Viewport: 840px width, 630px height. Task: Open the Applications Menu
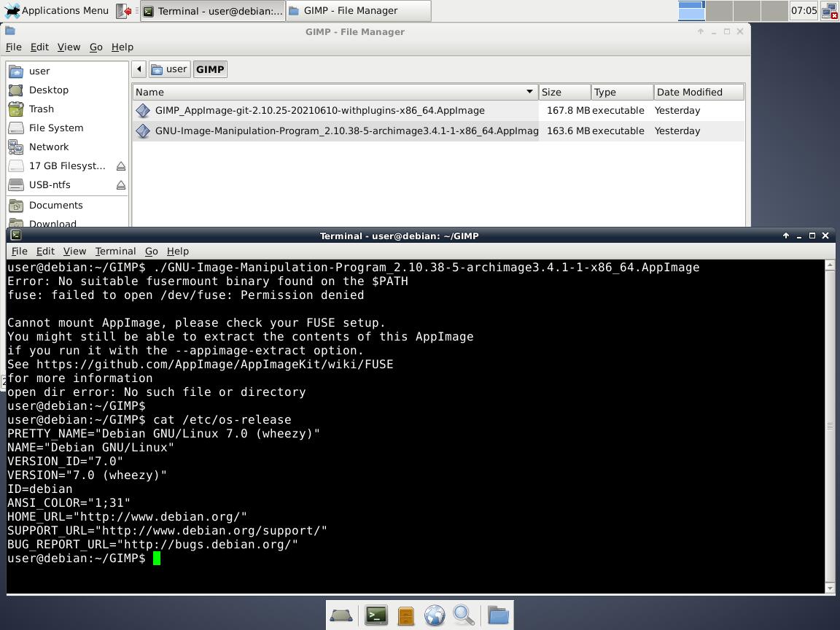pyautogui.click(x=56, y=10)
